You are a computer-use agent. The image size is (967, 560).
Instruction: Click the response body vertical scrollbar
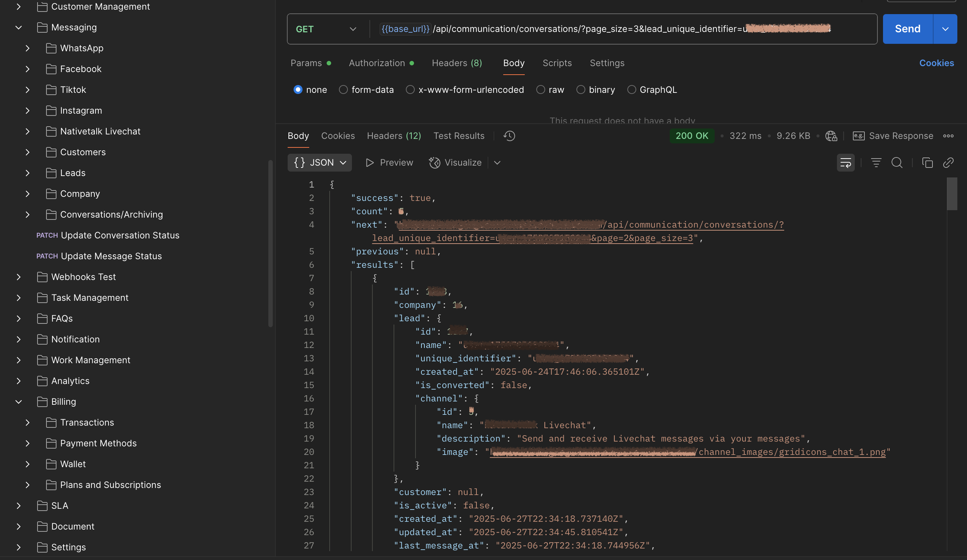[x=952, y=194]
